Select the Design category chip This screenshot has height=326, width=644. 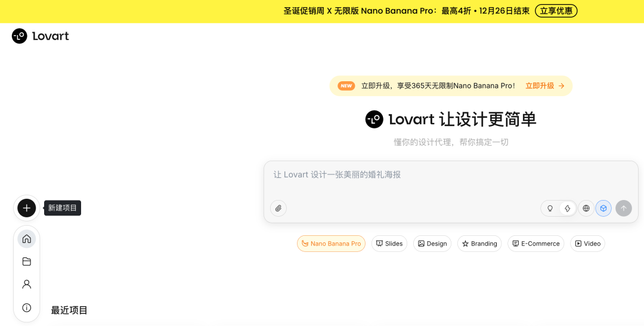pyautogui.click(x=432, y=244)
